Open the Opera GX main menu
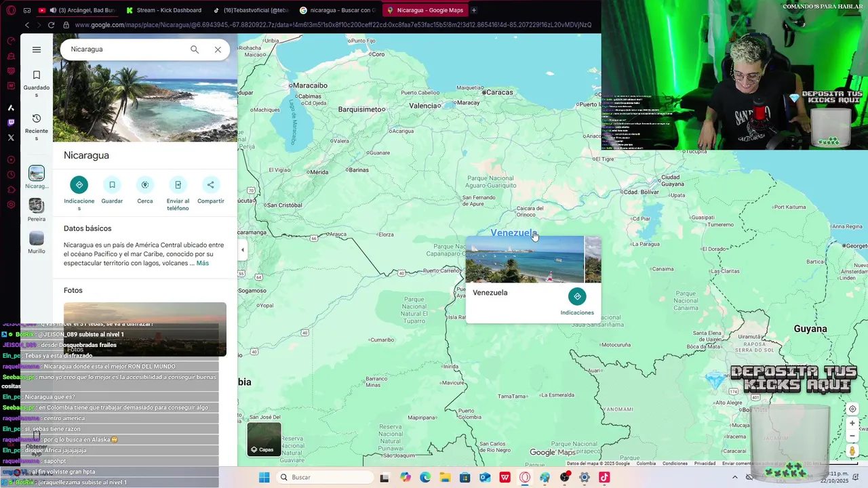Image resolution: width=868 pixels, height=488 pixels. coord(11,10)
